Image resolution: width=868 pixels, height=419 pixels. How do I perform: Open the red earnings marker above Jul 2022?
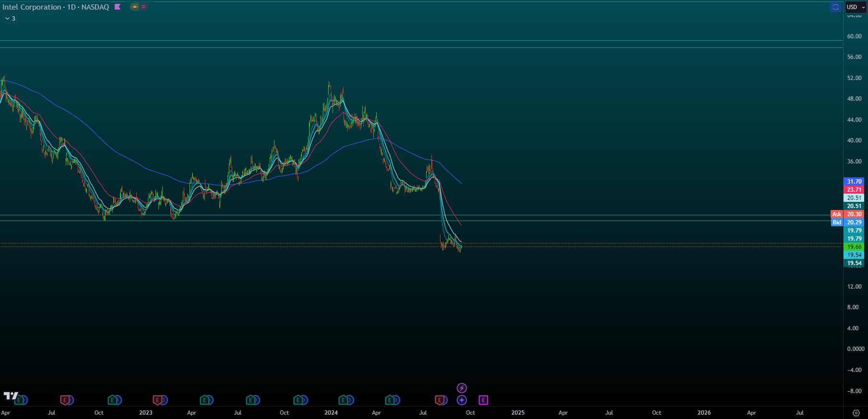(64, 400)
